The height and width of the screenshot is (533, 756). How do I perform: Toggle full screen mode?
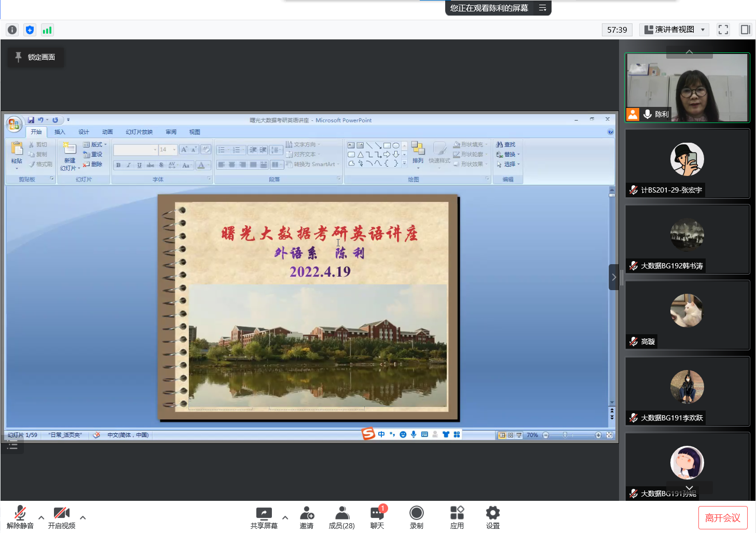click(723, 30)
